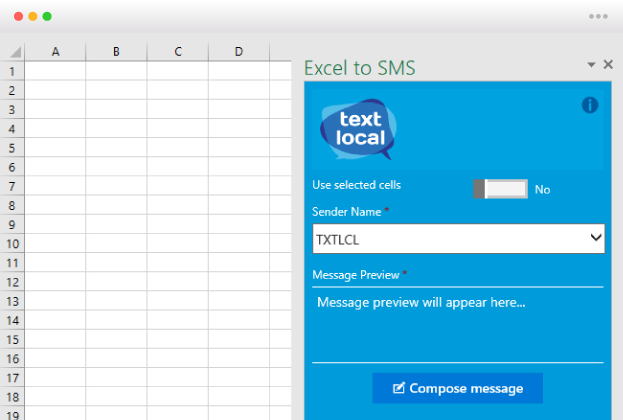Click the Sender Name dropdown chevron
Viewport: 623px width, 420px height.
596,238
